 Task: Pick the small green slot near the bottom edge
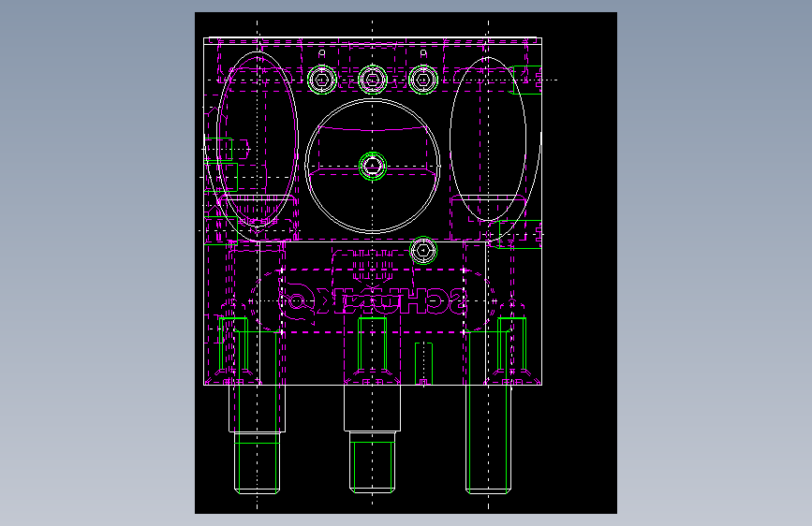coord(423,364)
